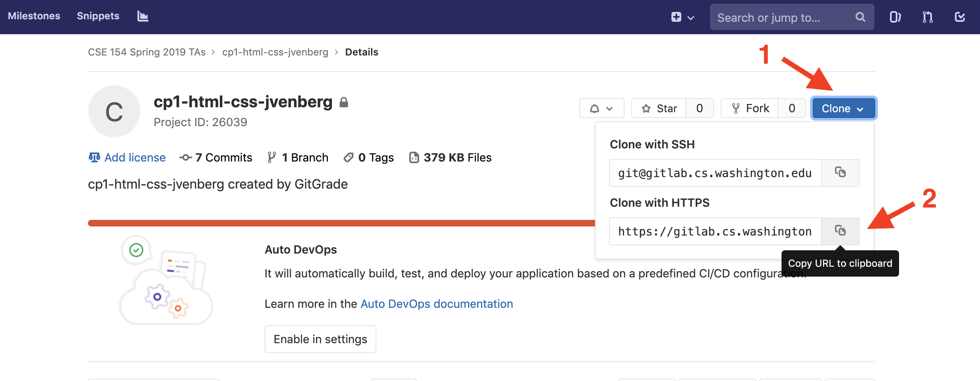Fork this project
The width and height of the screenshot is (980, 381).
(x=750, y=109)
